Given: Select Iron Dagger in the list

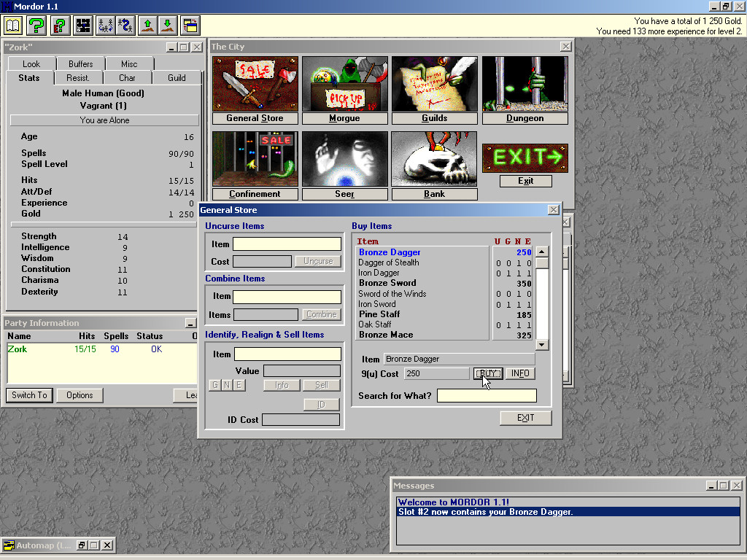Looking at the screenshot, I should point(422,273).
